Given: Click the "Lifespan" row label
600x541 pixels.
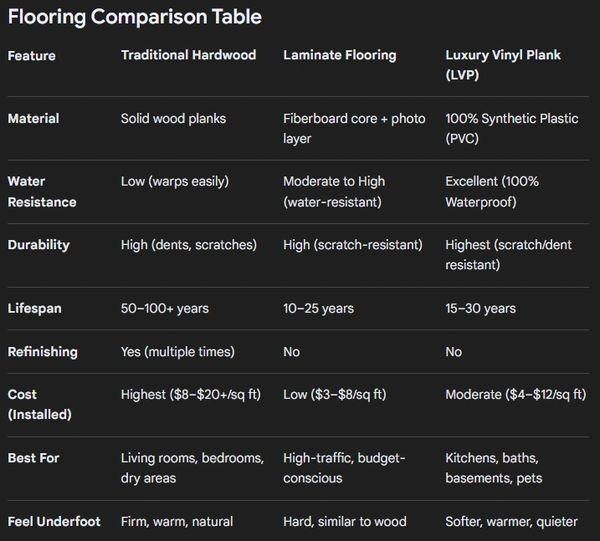Looking at the screenshot, I should pos(35,309).
